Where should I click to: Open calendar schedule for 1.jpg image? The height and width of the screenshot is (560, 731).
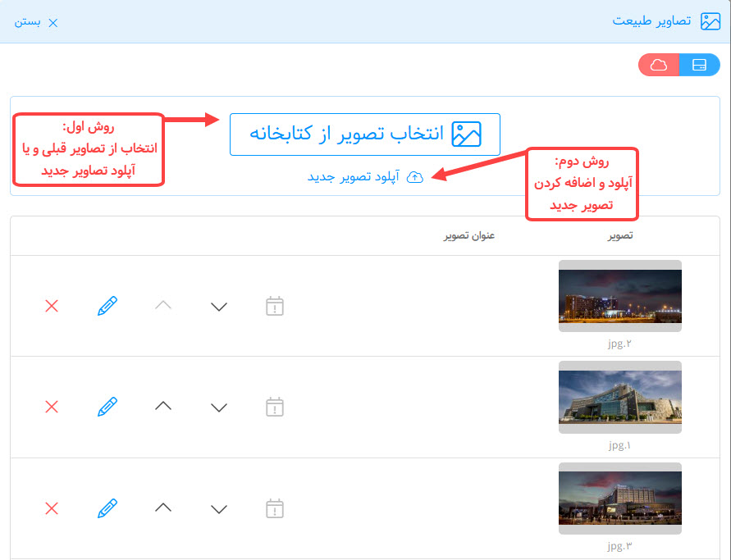[x=275, y=407]
